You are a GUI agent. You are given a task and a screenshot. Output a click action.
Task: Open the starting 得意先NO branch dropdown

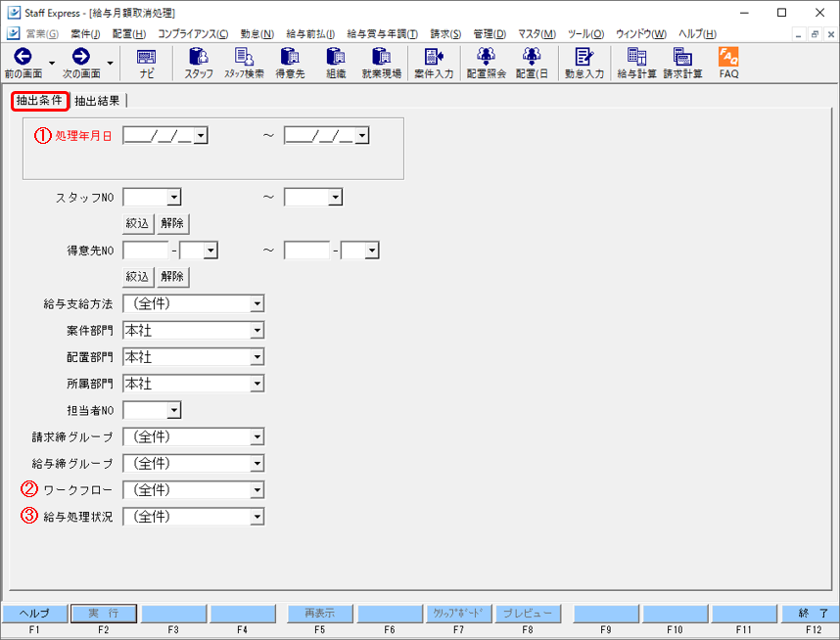(x=210, y=251)
